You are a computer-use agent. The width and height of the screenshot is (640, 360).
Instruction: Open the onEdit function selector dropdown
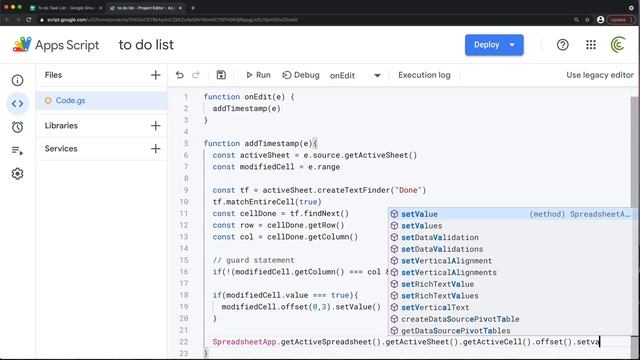[x=355, y=76]
